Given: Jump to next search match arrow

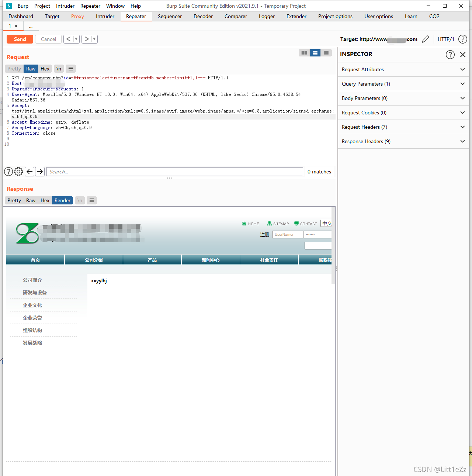Looking at the screenshot, I should coord(40,172).
